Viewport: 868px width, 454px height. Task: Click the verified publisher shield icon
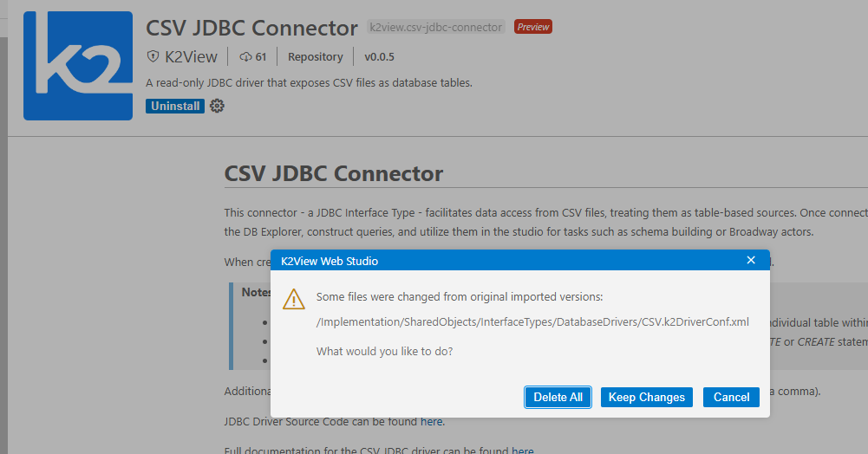[153, 57]
